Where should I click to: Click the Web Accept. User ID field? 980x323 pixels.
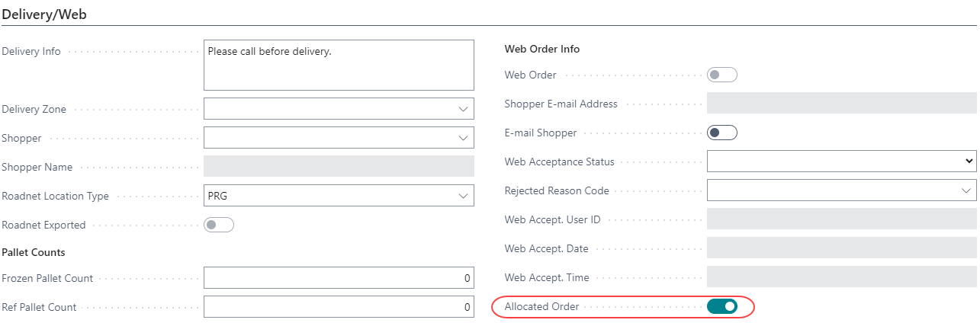(841, 219)
